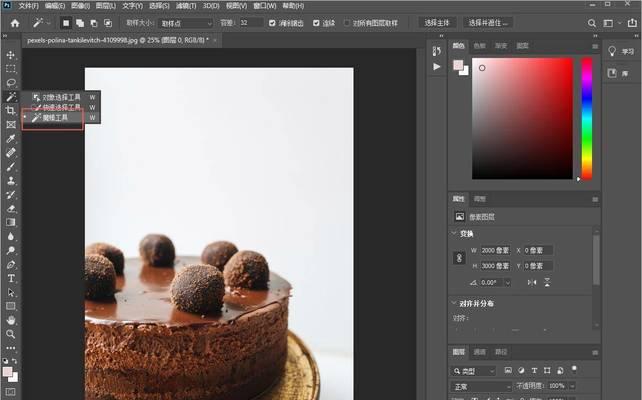Filter layers by pixel layers icon
Image resolution: width=642 pixels, height=400 pixels.
pyautogui.click(x=508, y=371)
